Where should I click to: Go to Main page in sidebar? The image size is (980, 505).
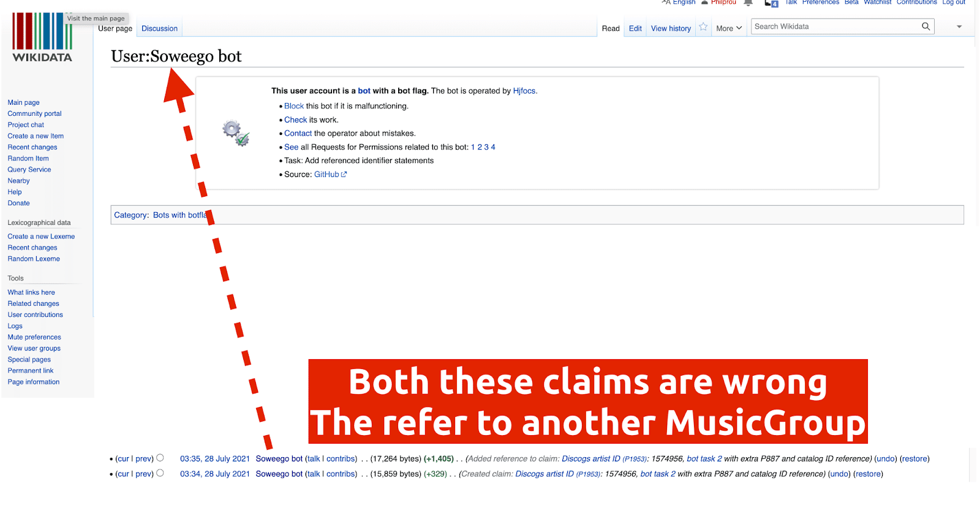point(23,102)
